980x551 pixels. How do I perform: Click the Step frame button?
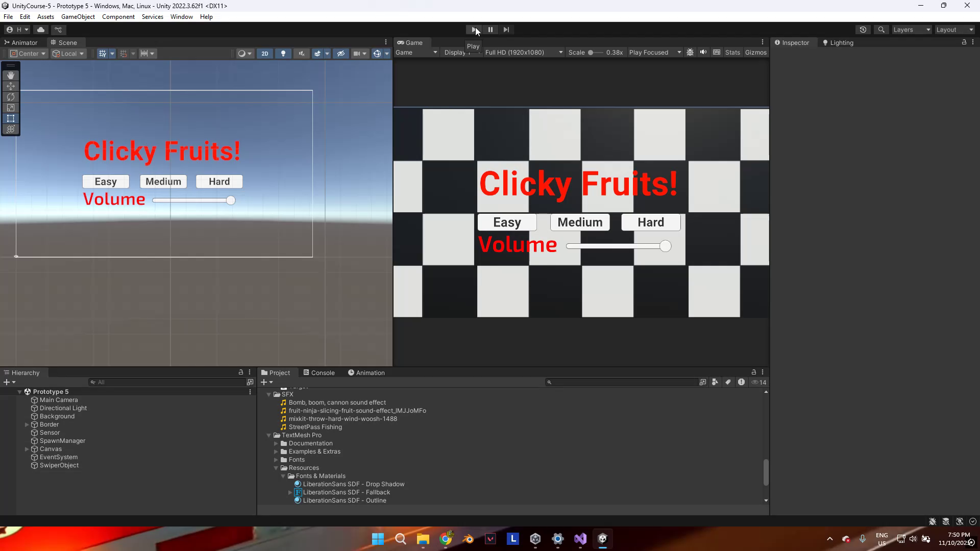[506, 30]
